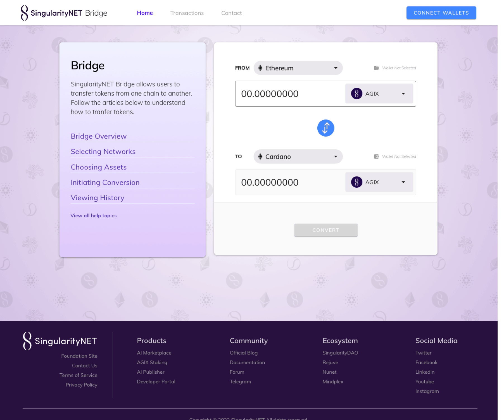The image size is (504, 420).
Task: Open the TO network Cardano dropdown
Action: coord(298,156)
